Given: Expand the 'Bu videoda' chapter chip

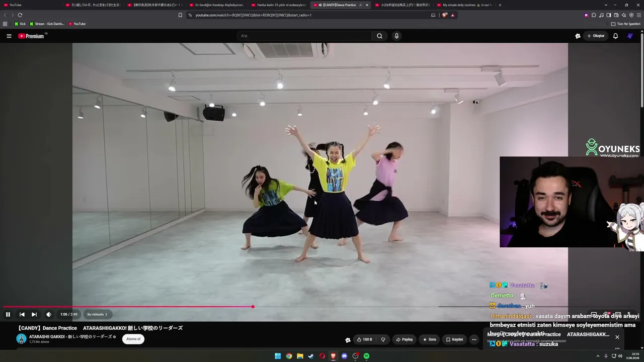Looking at the screenshot, I should tap(97, 314).
